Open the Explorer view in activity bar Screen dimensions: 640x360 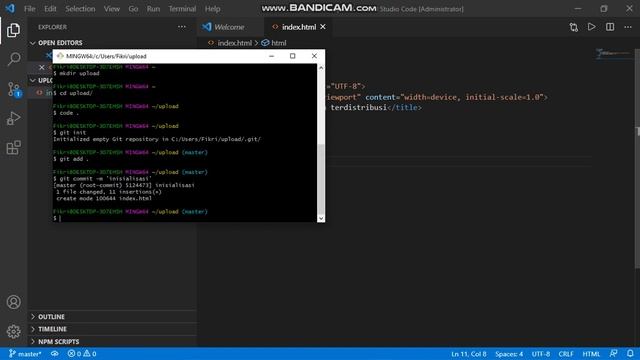click(13, 30)
